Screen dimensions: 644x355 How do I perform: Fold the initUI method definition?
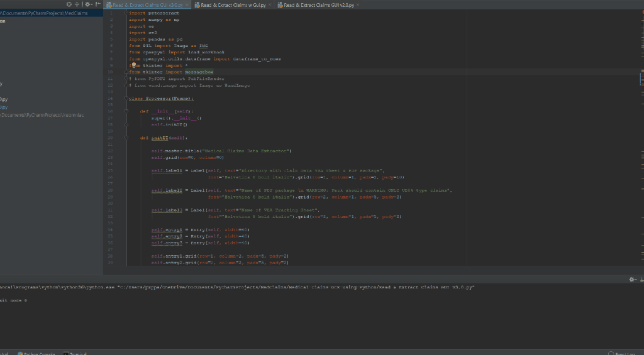pos(126,138)
